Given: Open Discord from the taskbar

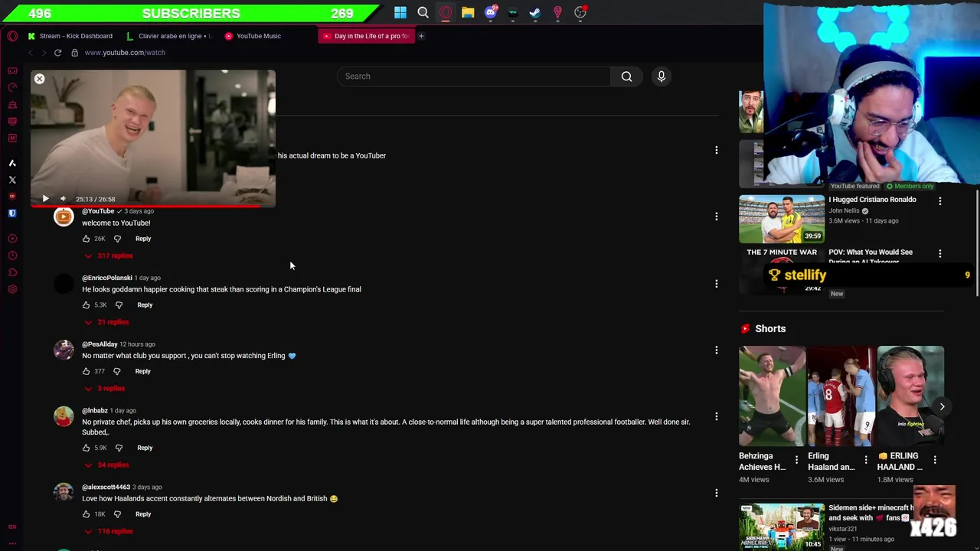Looking at the screenshot, I should coord(491,12).
